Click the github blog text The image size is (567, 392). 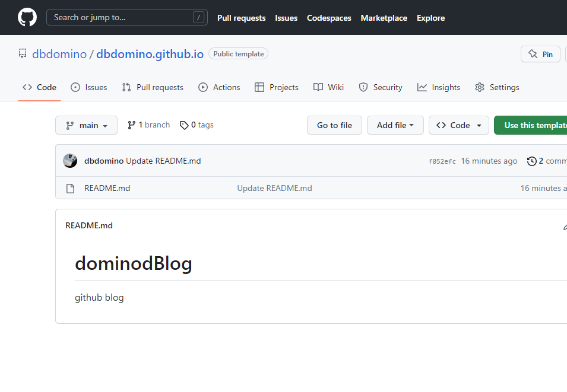point(99,298)
